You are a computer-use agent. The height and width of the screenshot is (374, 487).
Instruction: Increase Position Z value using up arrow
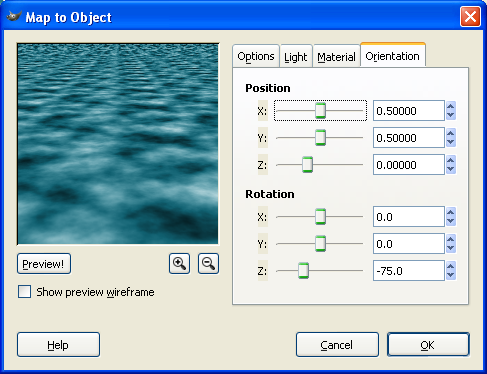tap(451, 160)
